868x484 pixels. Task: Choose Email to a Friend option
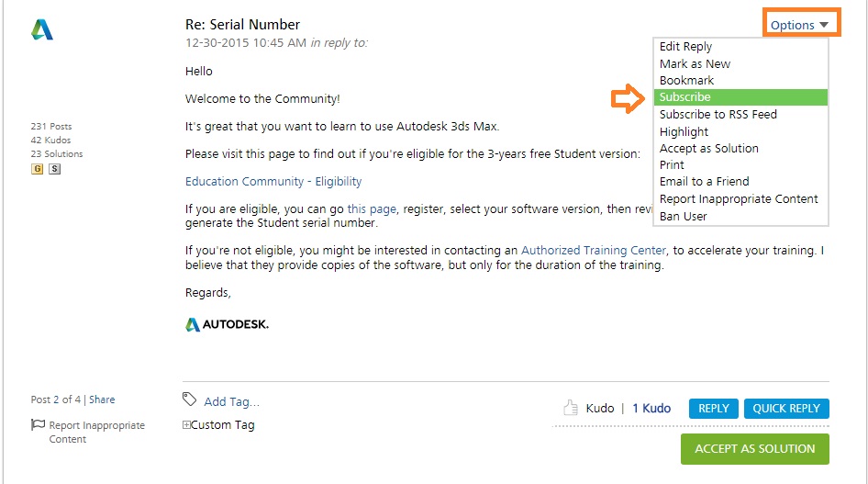click(704, 182)
